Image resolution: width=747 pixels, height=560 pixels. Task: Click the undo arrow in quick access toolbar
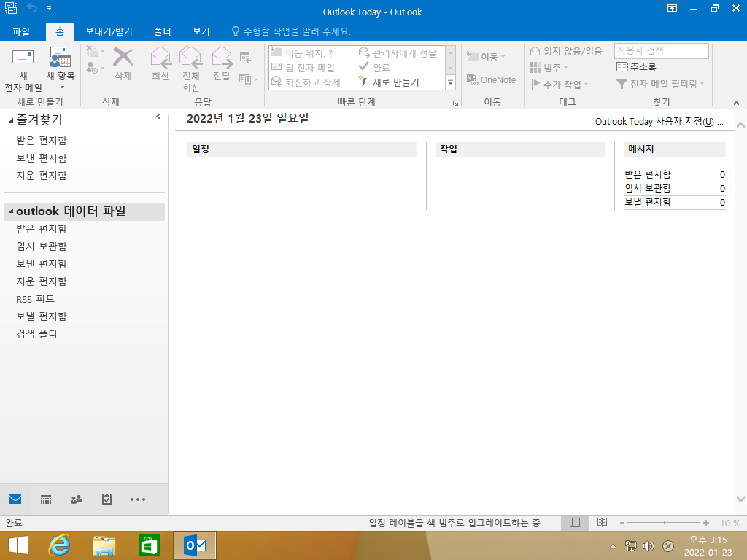(32, 7)
